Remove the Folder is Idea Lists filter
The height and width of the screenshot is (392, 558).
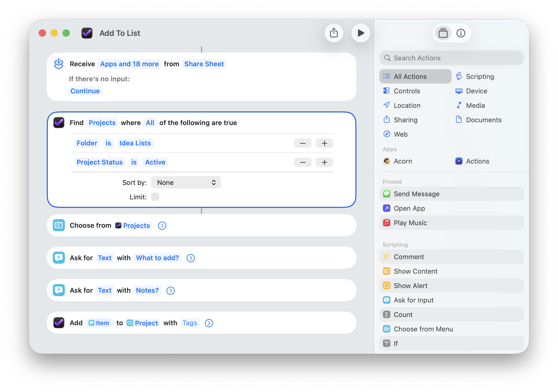302,143
